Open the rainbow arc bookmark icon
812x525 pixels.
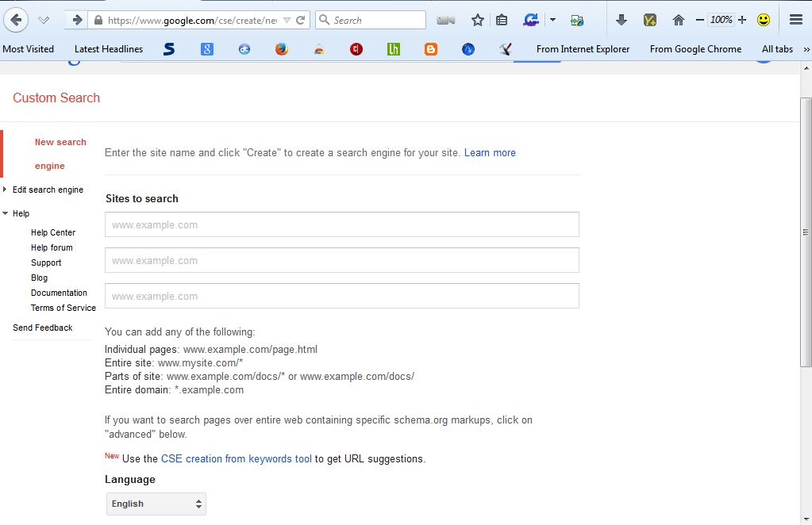pos(319,49)
